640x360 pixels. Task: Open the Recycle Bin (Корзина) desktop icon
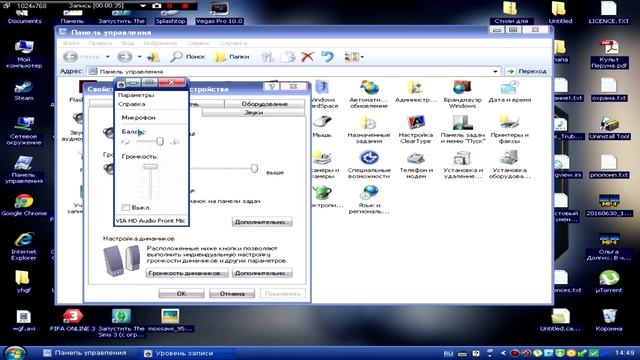(609, 319)
